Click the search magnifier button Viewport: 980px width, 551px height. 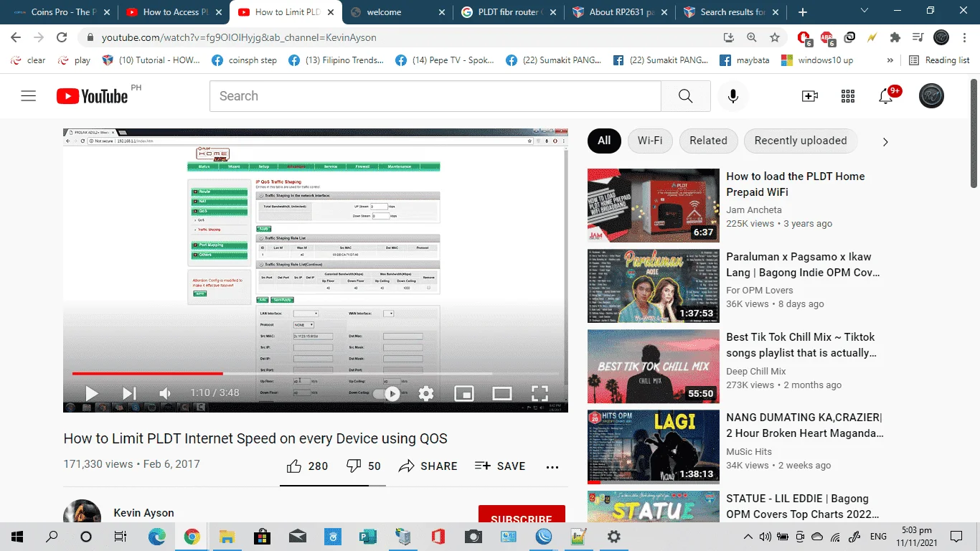point(685,96)
